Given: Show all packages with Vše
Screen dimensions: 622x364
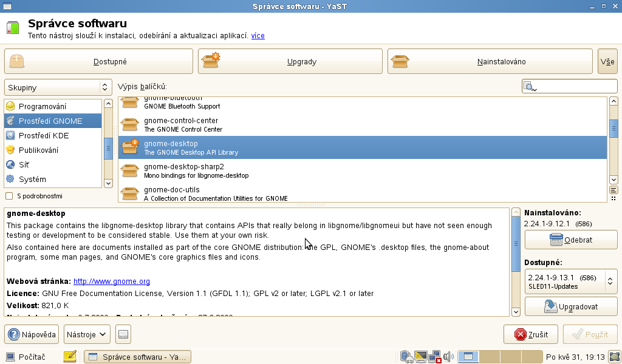Looking at the screenshot, I should [x=607, y=61].
